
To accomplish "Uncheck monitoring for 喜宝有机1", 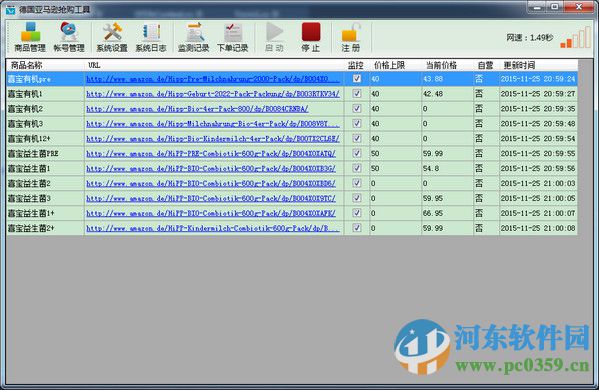I will (357, 94).
